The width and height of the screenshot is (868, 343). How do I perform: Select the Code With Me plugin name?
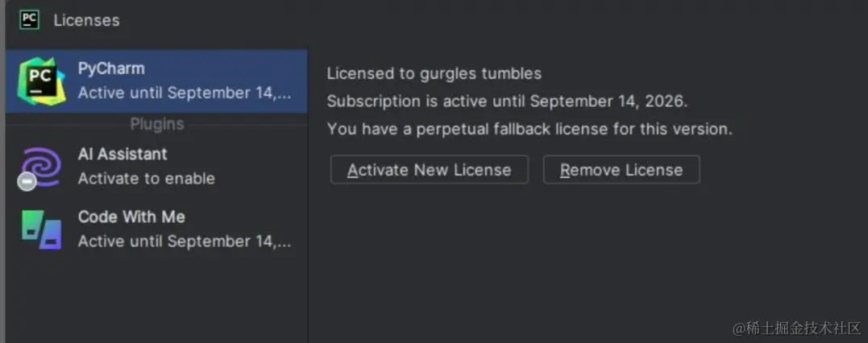point(131,217)
